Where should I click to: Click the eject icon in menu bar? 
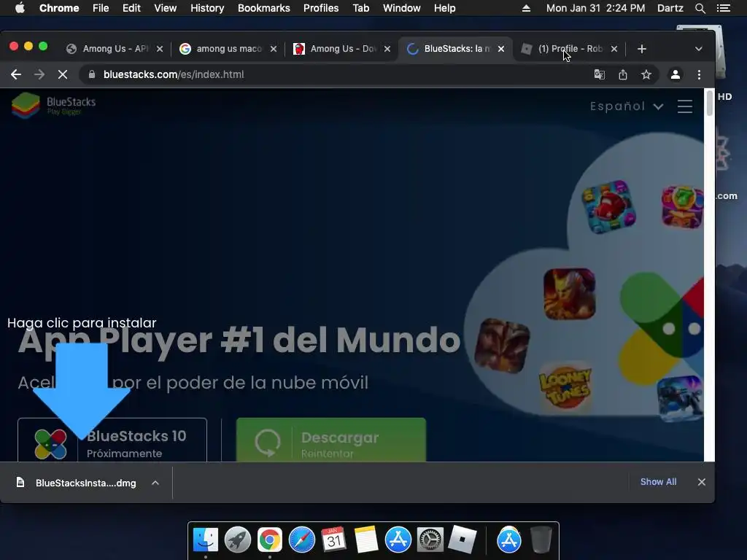click(526, 8)
